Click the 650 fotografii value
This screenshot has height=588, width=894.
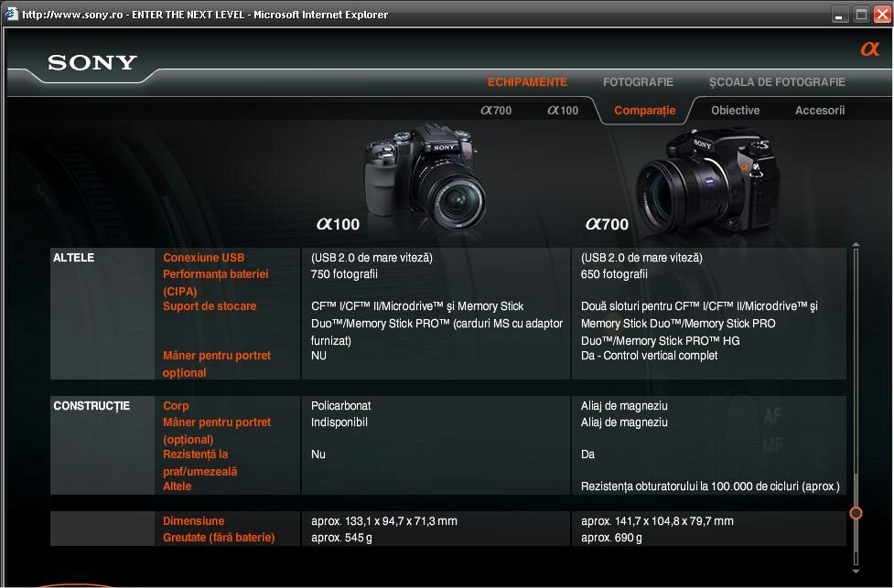click(614, 274)
